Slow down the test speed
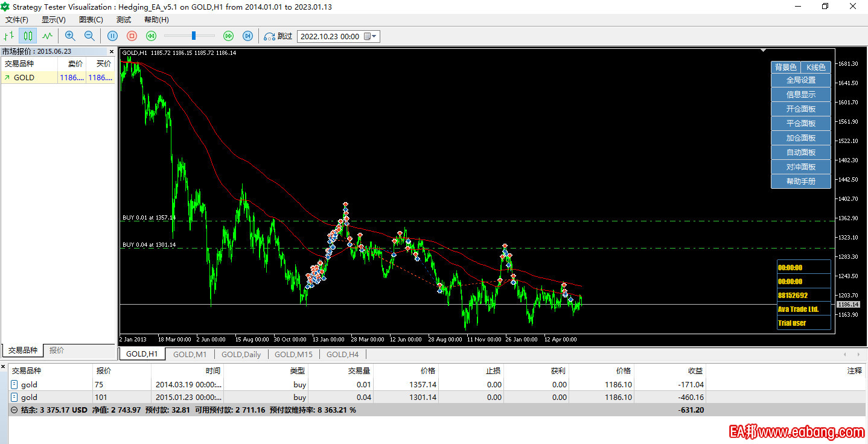This screenshot has width=868, height=444. tap(151, 36)
